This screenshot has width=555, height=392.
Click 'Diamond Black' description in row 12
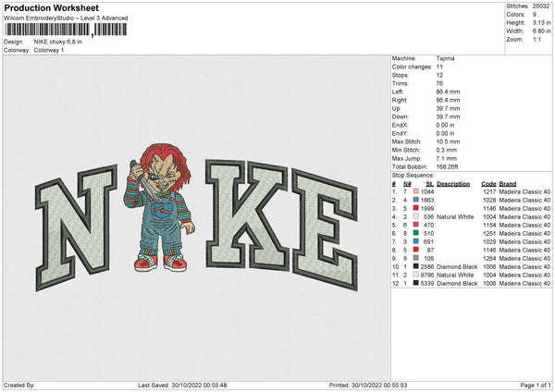[x=457, y=283]
